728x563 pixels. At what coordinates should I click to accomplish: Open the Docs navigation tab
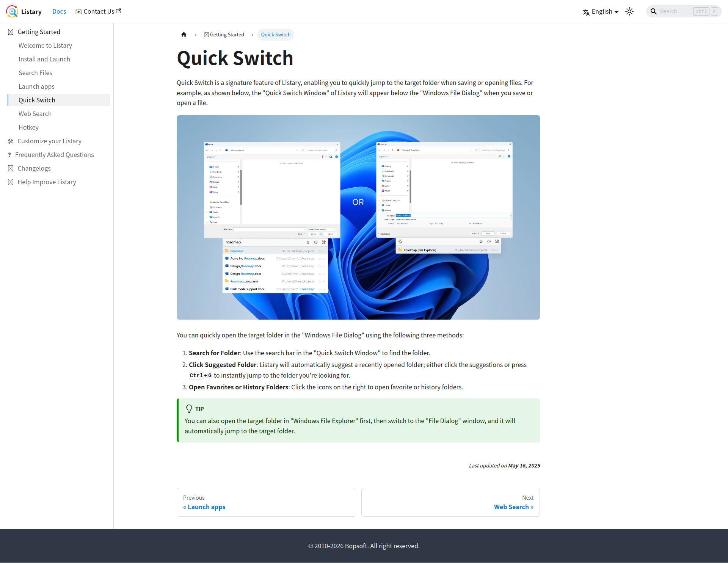pos(59,11)
